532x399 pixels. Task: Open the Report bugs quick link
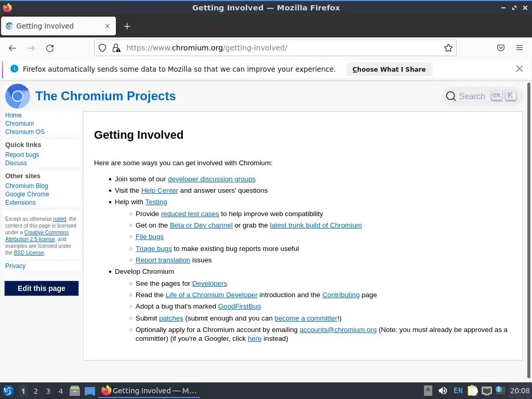pyautogui.click(x=22, y=155)
